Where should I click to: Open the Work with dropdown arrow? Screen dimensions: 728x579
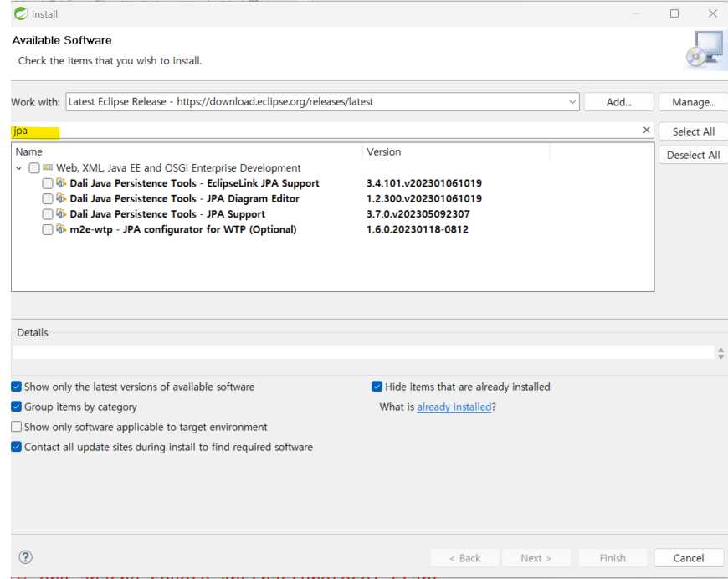(572, 102)
